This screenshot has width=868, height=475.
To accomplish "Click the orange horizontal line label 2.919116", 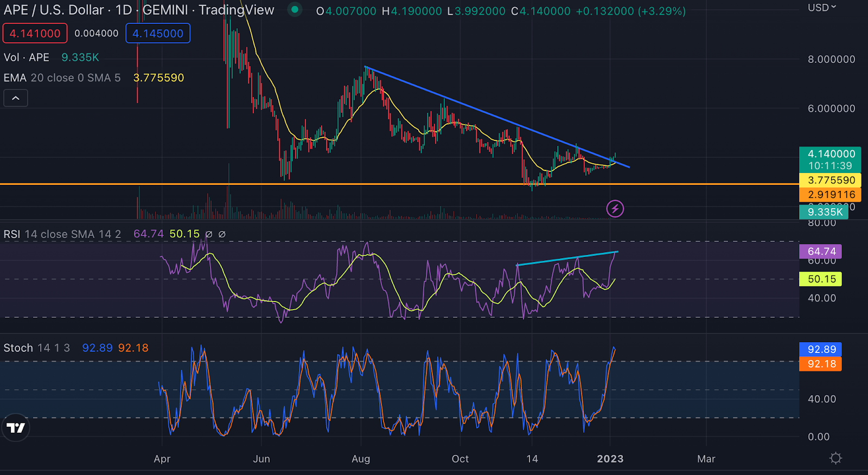I will pos(831,194).
